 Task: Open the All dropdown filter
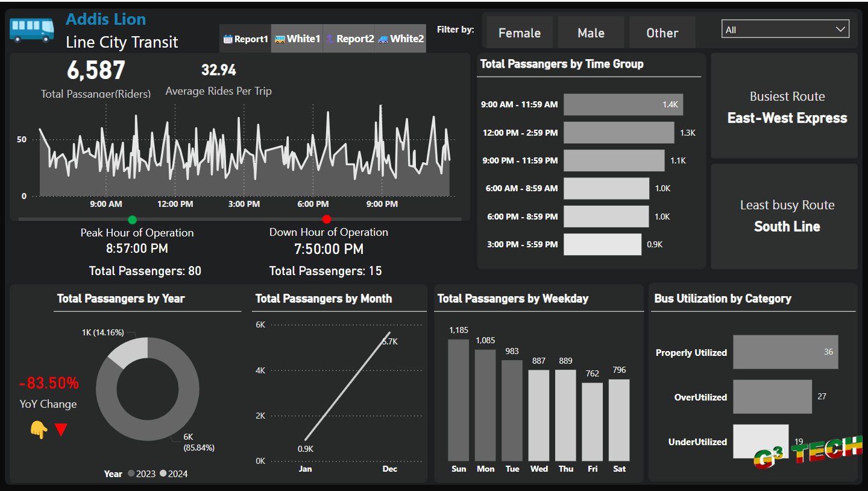[785, 29]
